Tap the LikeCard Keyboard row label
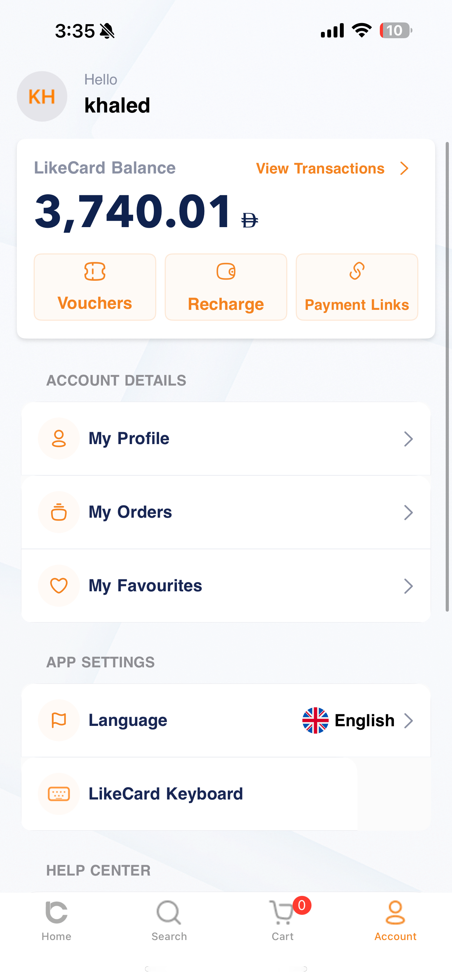 (x=166, y=794)
